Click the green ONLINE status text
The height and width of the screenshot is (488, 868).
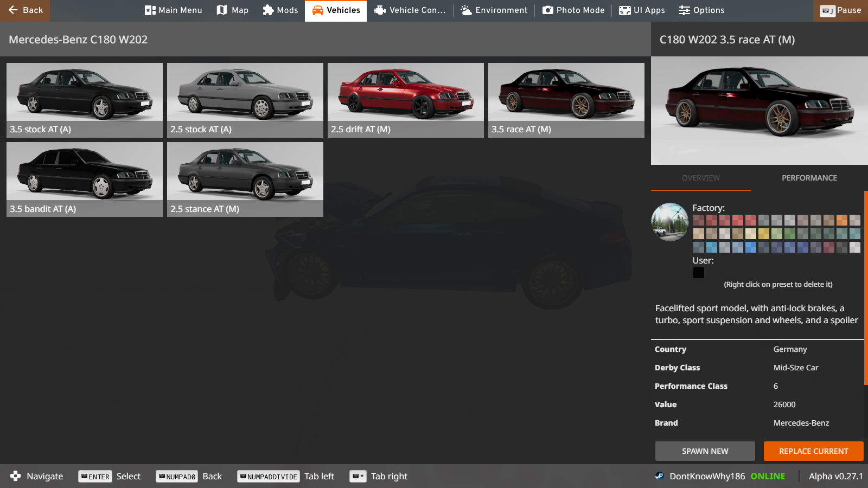768,476
